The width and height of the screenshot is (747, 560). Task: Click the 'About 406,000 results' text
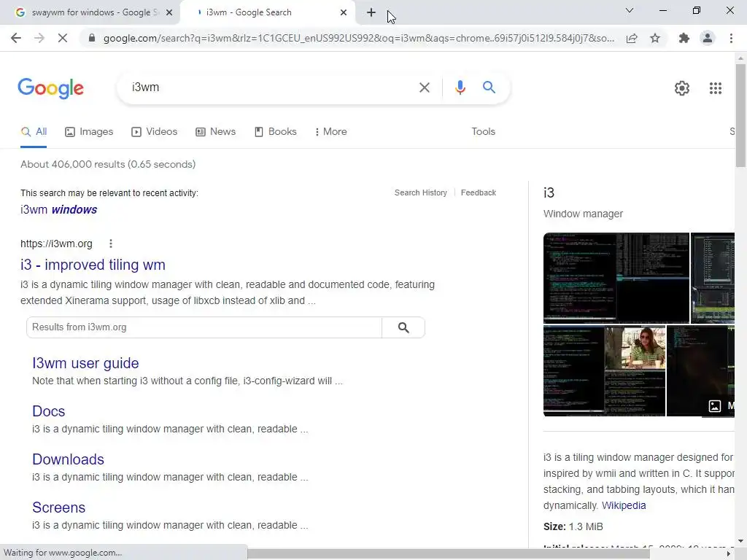(x=108, y=164)
